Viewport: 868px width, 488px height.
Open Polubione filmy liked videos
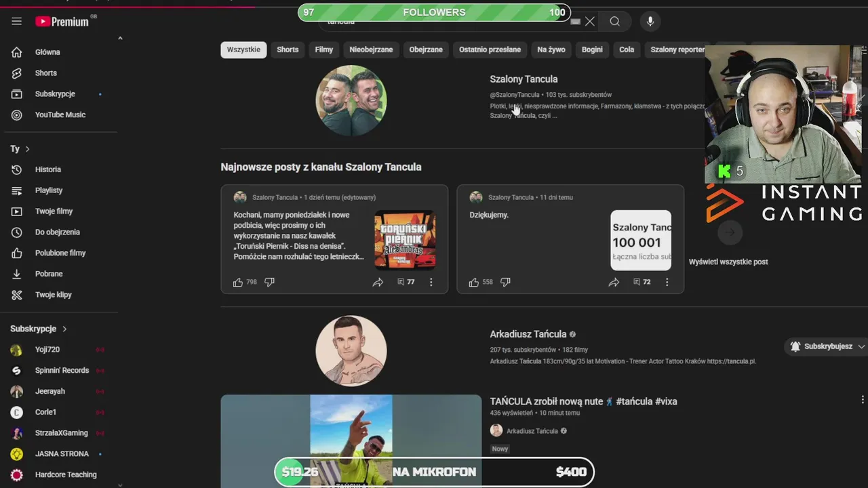[x=60, y=253]
